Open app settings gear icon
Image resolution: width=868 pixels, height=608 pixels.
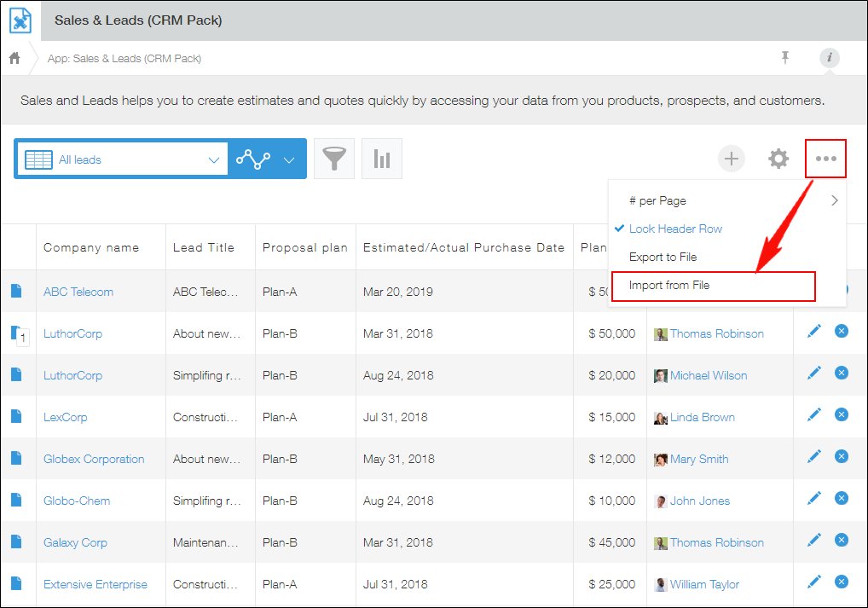[x=778, y=159]
